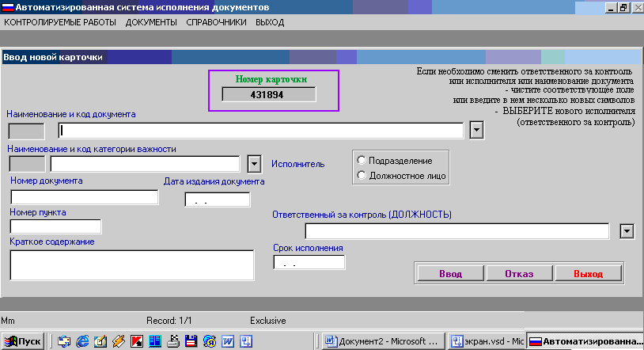Viewport: 644px width, 350px height.
Task: Click the Russian flag application icon in title bar
Action: [7, 7]
